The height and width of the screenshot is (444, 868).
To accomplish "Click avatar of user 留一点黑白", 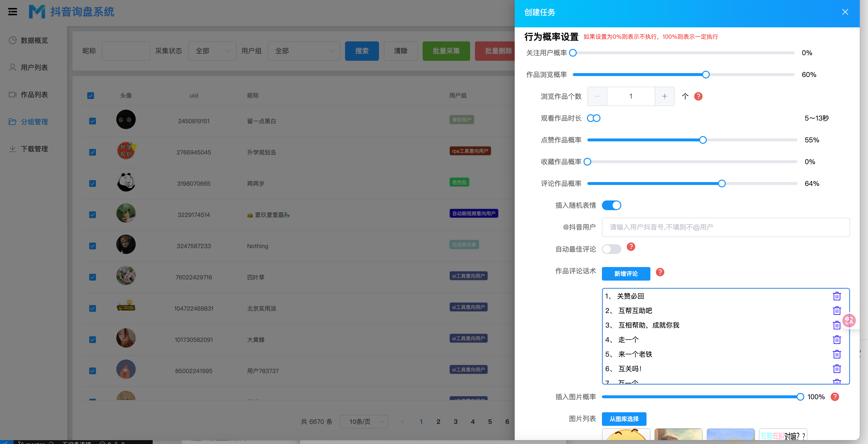I will 126,119.
